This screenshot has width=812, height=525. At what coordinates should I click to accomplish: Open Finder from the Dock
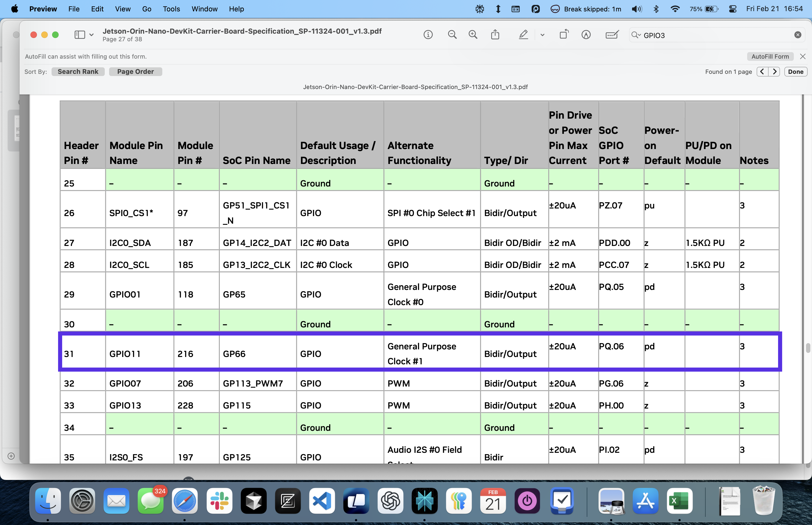48,501
